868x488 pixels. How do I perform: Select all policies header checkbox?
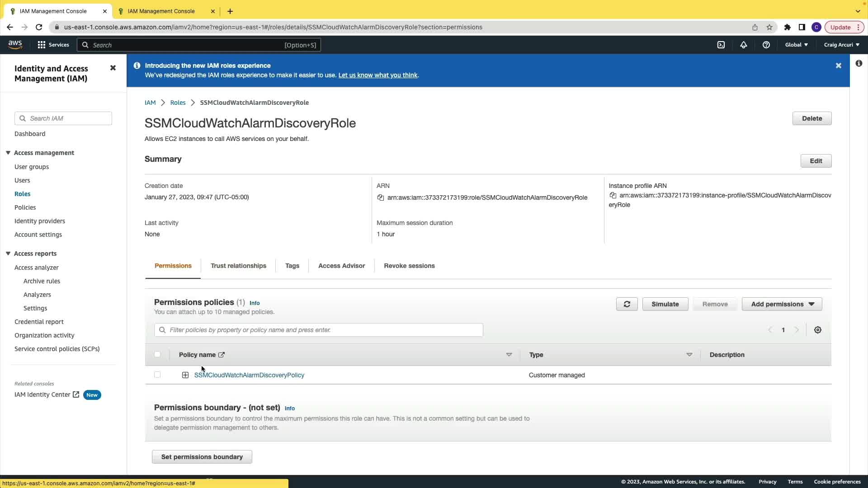point(157,354)
